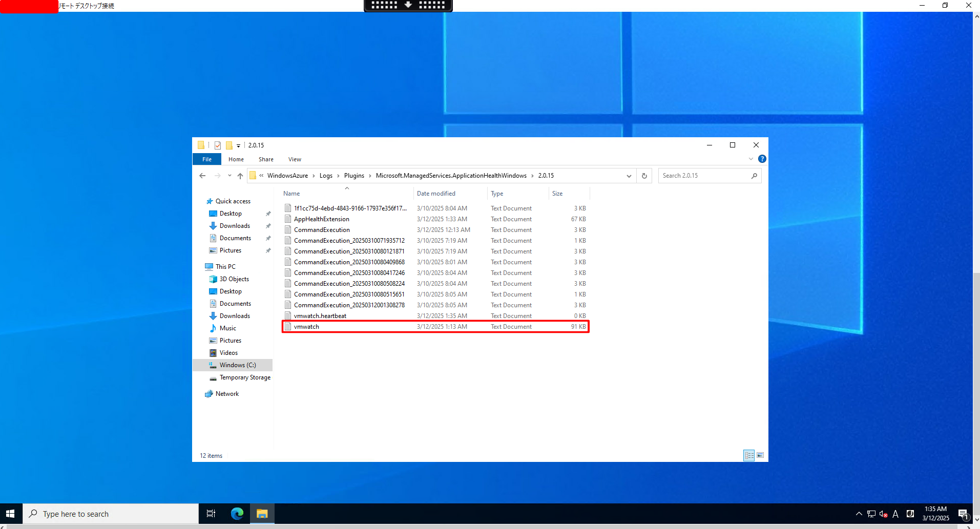Refresh the 2.0.15 folder view
980x529 pixels.
(644, 176)
